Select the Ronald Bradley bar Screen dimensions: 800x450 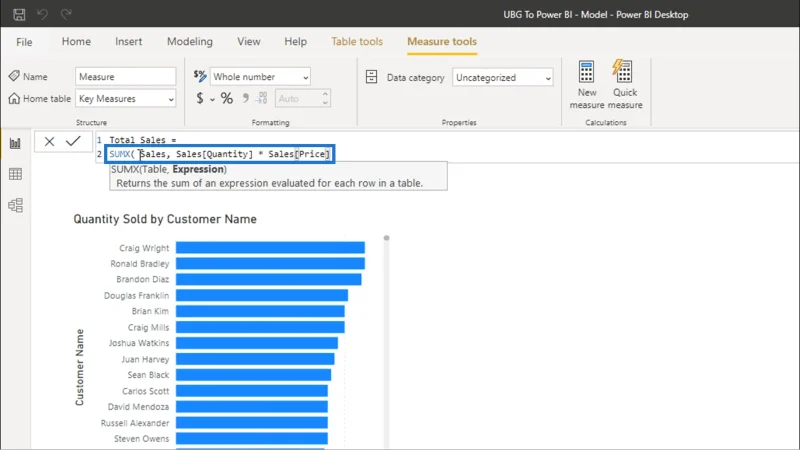click(270, 264)
